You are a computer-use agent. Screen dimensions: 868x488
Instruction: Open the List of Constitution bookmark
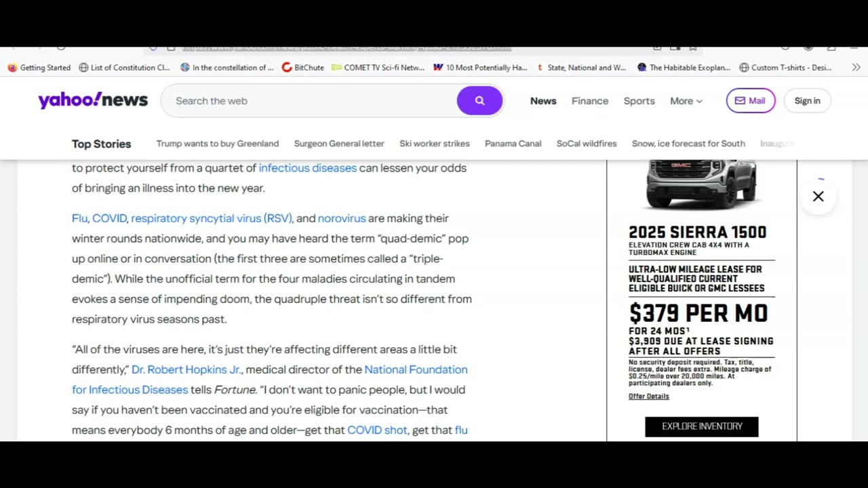point(125,67)
